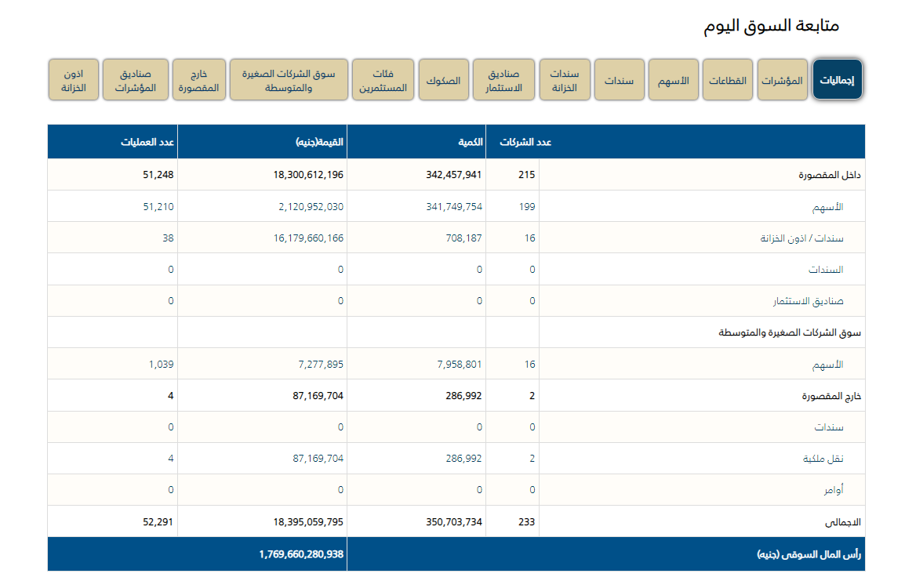Click the القيمة(جنيه) column header
Screen dimensions: 905x588
(x=319, y=143)
